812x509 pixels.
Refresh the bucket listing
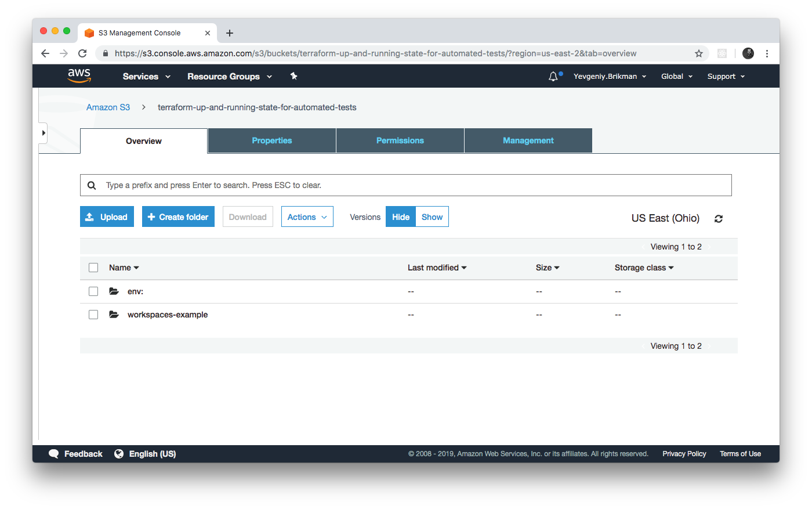(x=719, y=219)
